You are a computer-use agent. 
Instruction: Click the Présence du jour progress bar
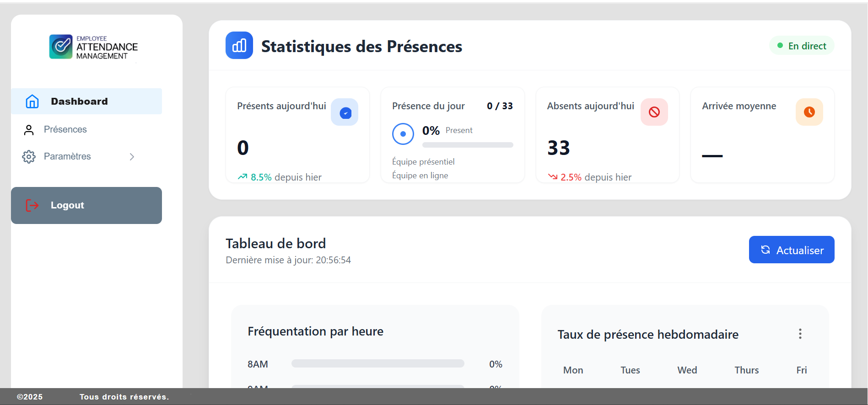468,145
